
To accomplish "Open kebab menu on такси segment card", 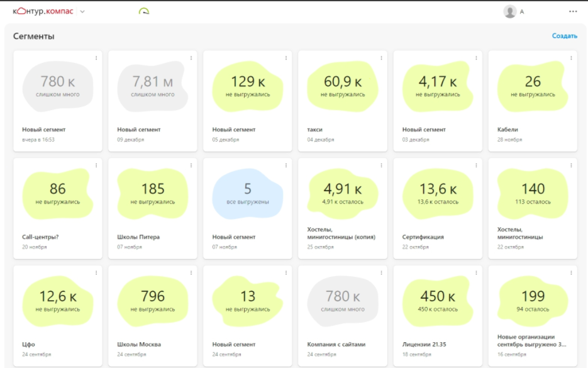I will pos(381,58).
